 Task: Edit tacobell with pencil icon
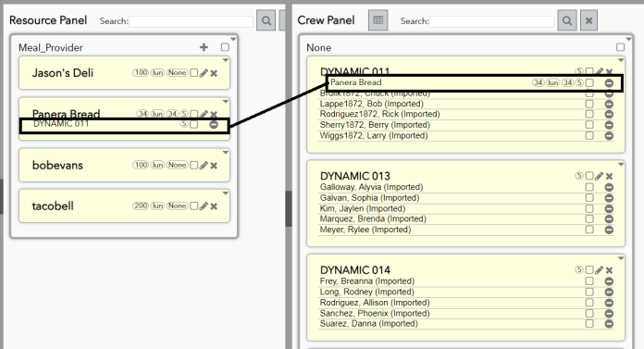(204, 206)
